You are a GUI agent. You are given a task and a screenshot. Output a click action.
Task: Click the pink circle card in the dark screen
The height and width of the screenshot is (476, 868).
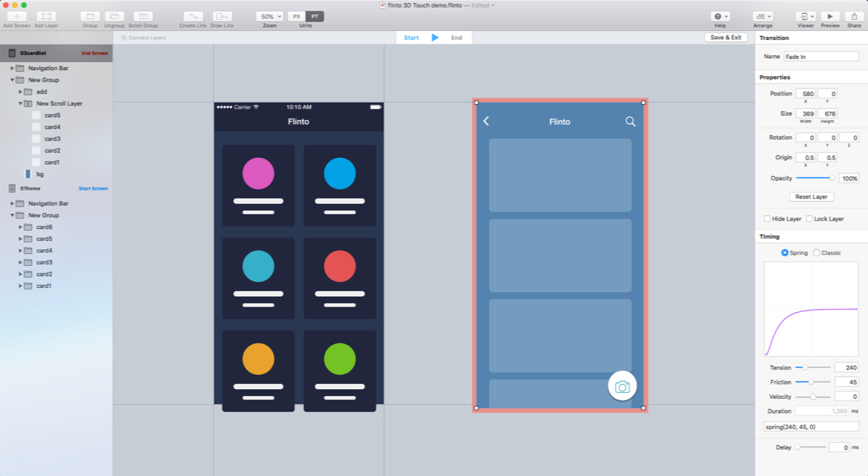pos(259,185)
